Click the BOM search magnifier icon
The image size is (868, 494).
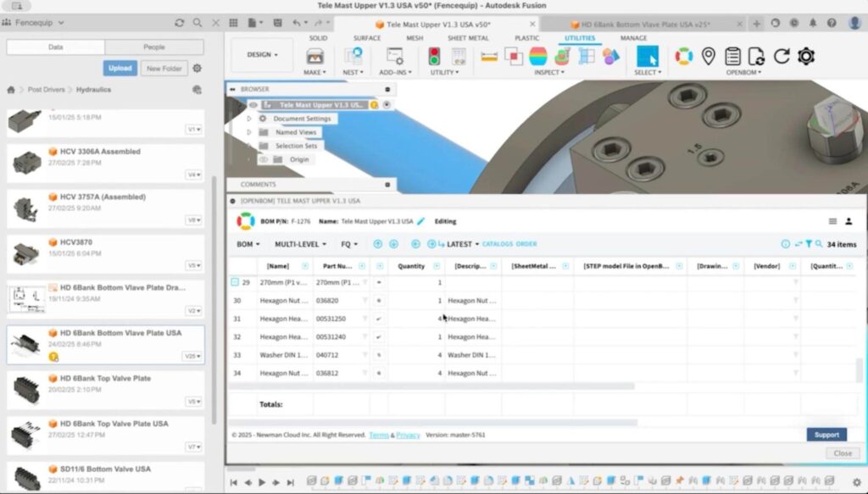819,244
